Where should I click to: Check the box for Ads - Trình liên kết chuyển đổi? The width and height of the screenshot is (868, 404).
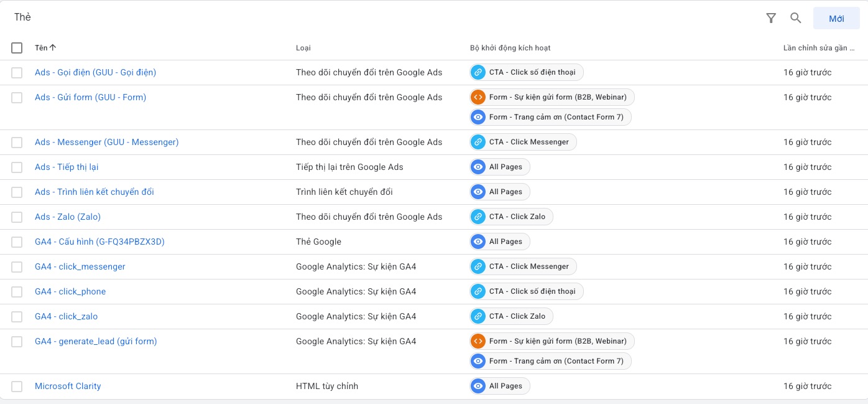17,192
